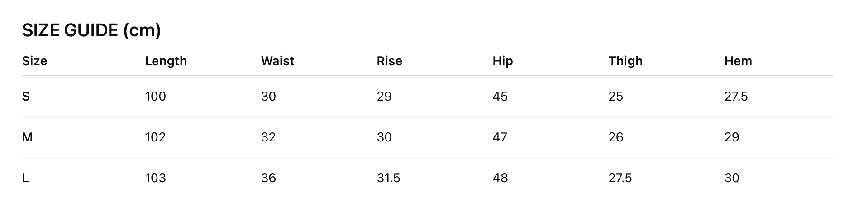Select the 26 thigh value for size M

tap(615, 137)
